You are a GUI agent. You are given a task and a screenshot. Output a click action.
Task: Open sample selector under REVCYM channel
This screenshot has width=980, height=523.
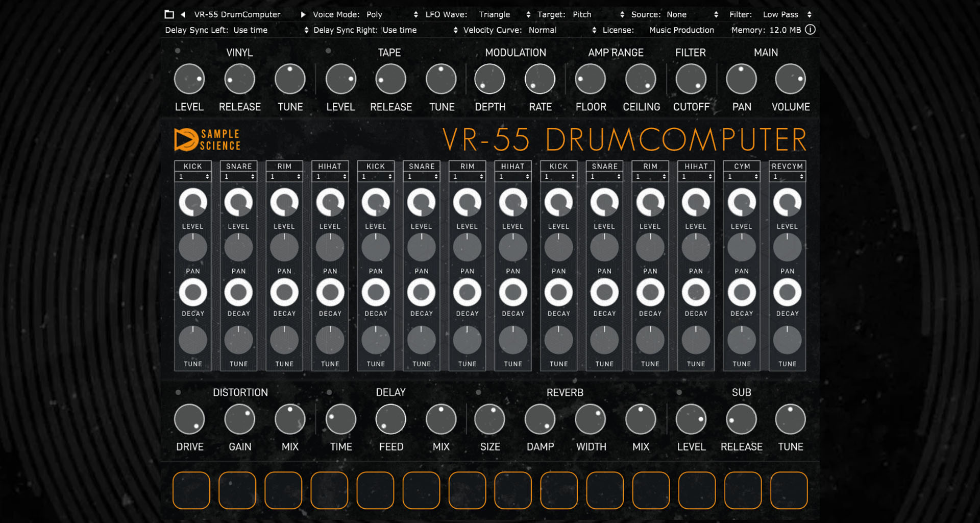[788, 177]
